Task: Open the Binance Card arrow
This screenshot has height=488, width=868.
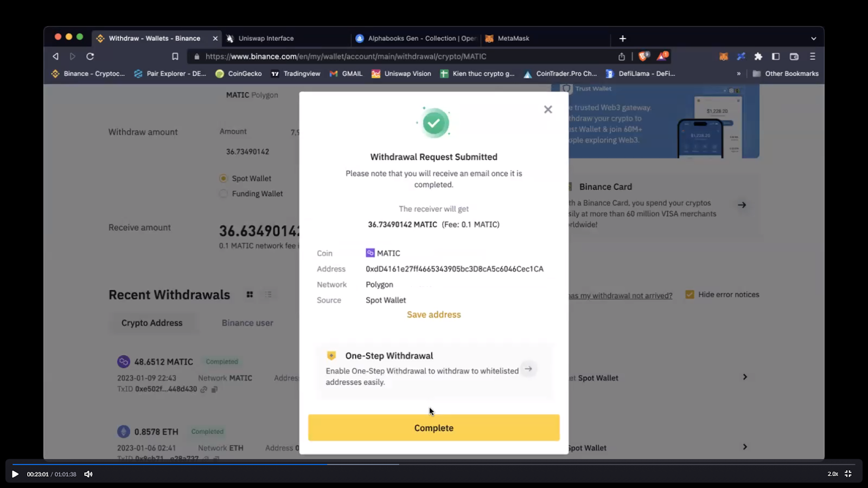Action: [742, 205]
